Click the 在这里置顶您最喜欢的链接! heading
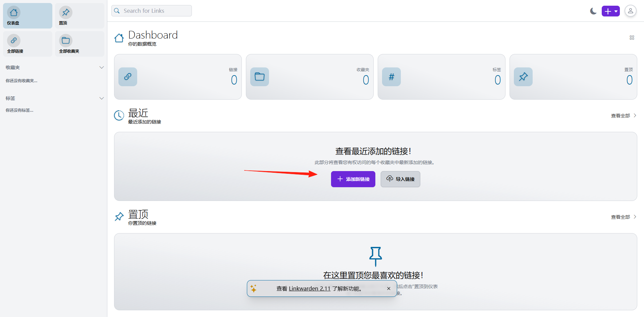Image resolution: width=644 pixels, height=317 pixels. click(373, 275)
